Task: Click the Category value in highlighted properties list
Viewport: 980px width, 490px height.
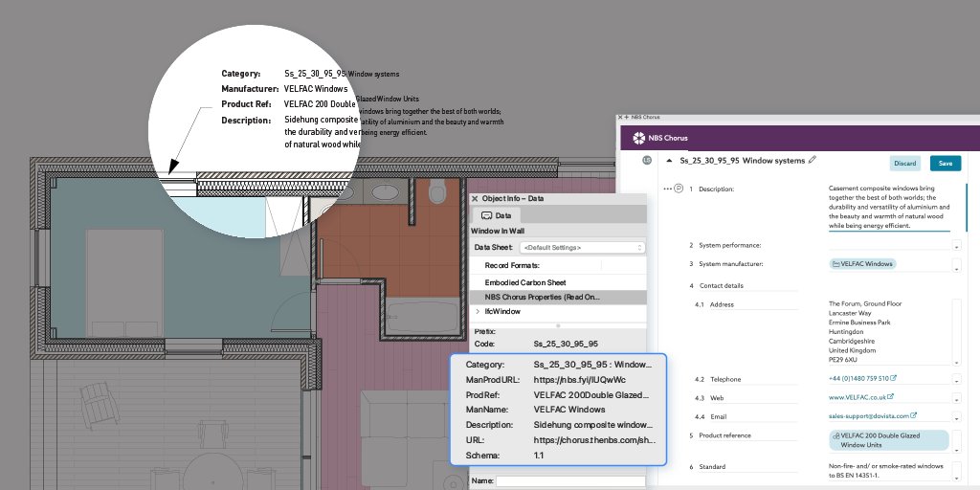Action: (x=592, y=365)
